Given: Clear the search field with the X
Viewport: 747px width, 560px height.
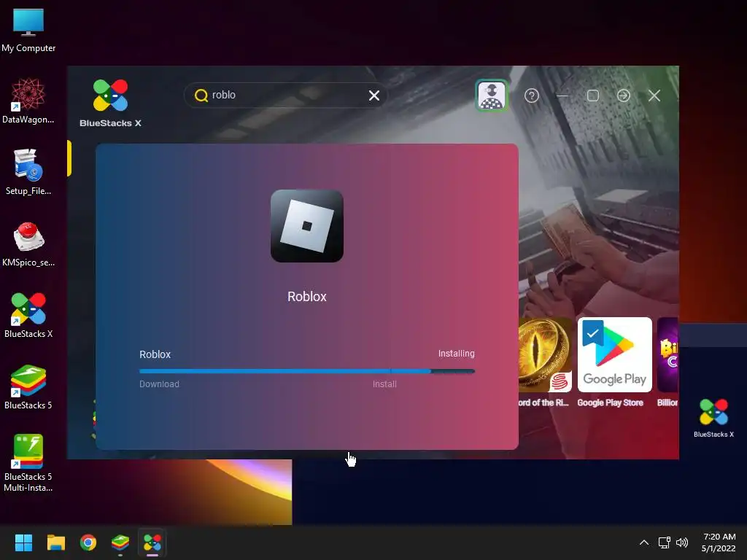Looking at the screenshot, I should (374, 96).
